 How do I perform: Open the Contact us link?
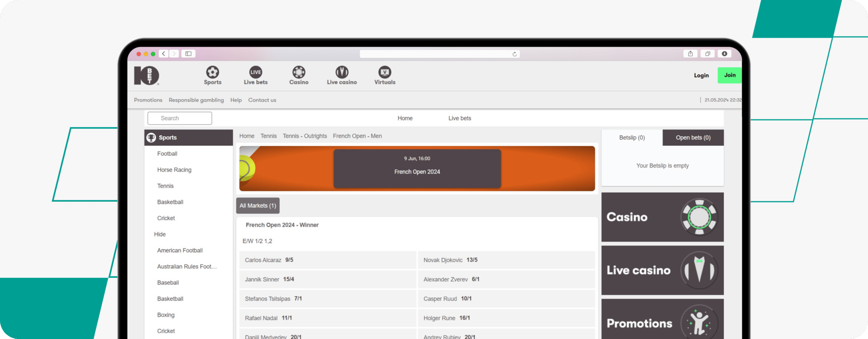(x=262, y=100)
